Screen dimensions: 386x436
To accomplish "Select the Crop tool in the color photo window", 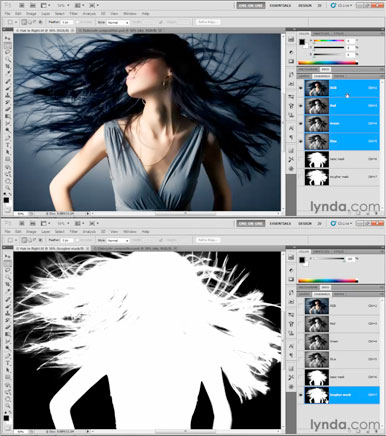I will [x=7, y=66].
